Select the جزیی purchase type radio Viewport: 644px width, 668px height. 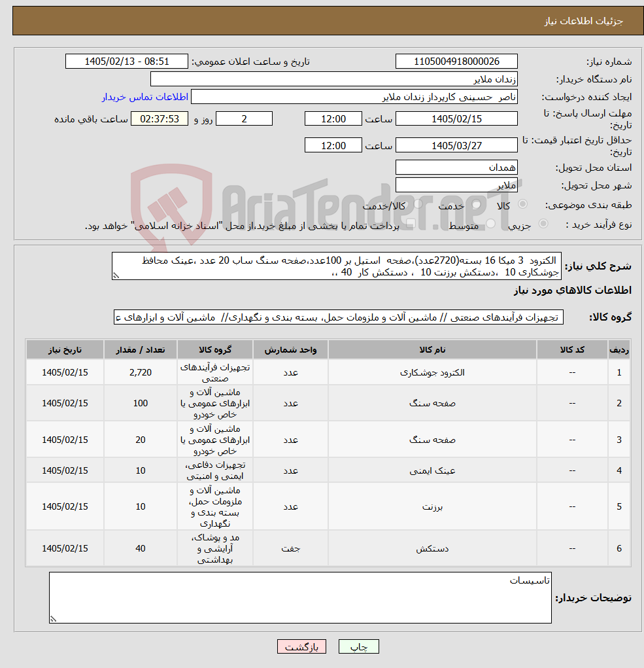click(x=543, y=224)
